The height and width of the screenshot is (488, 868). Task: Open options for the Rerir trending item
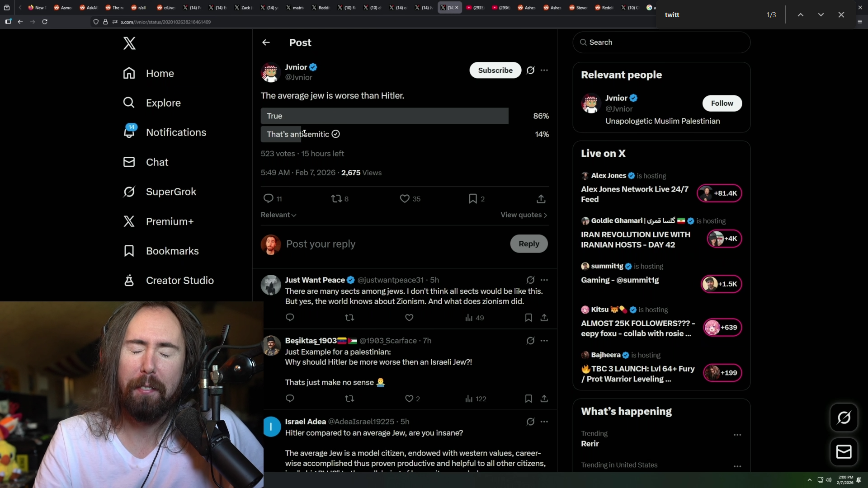point(737,435)
